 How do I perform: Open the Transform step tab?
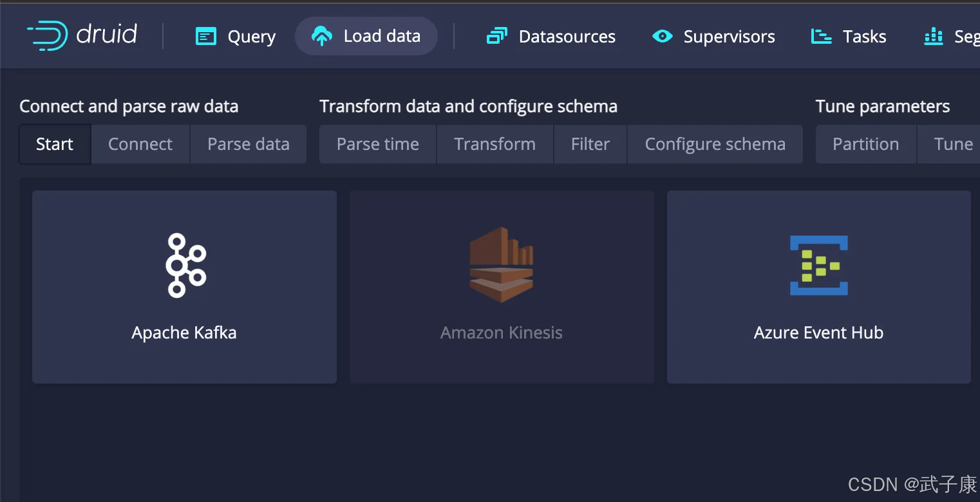(495, 144)
